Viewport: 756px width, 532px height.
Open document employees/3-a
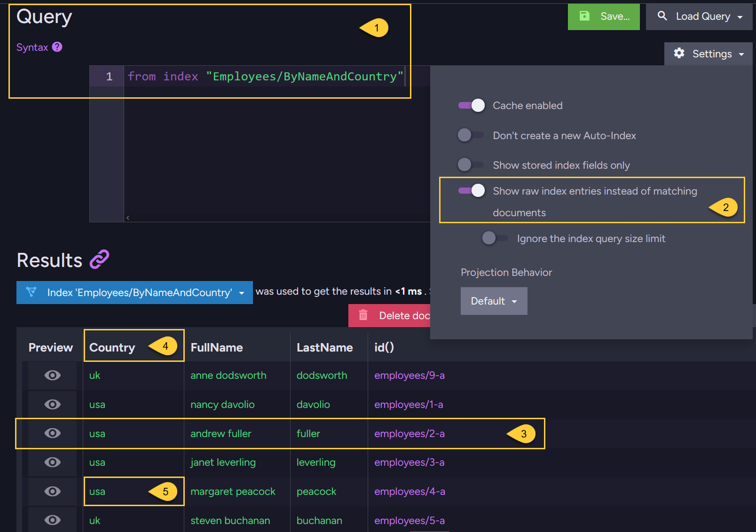[409, 462]
